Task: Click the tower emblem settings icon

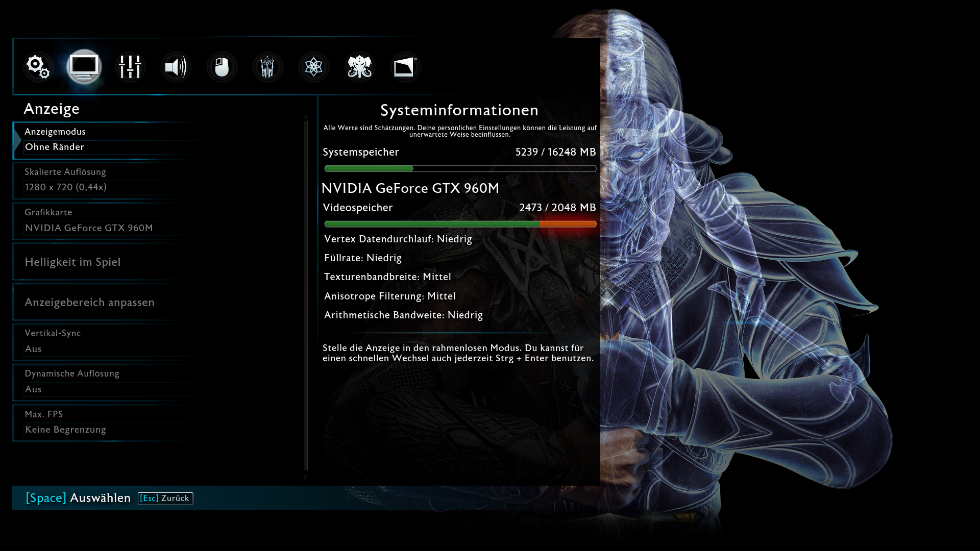Action: pos(267,67)
